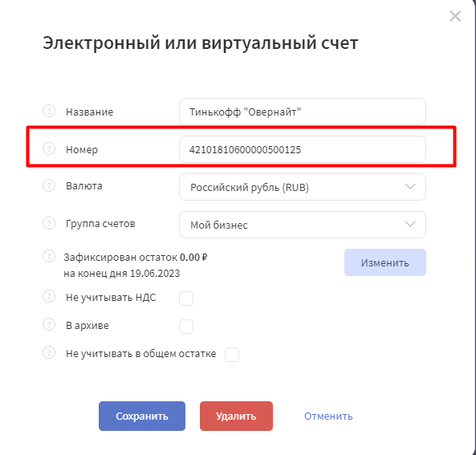Viewport: 476px width, 455px height.
Task: Click help icon next to Название
Action: (49, 111)
